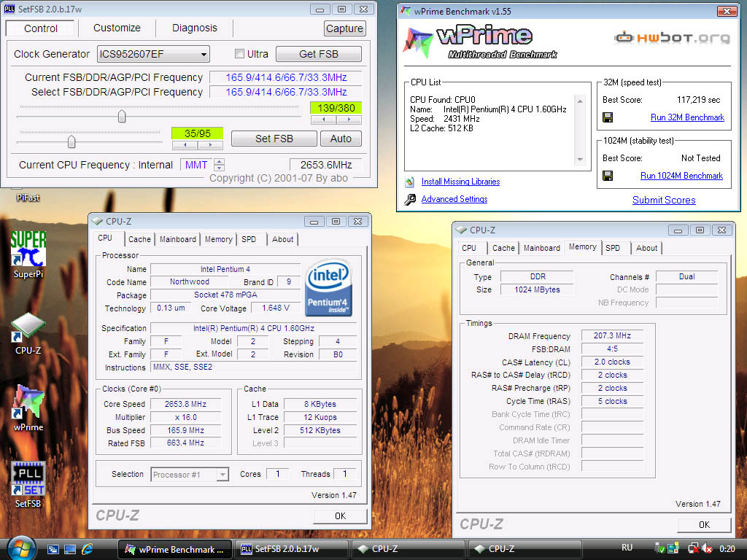Enable the Ultra checkbox in SetFSB
747x560 pixels.
[x=239, y=54]
